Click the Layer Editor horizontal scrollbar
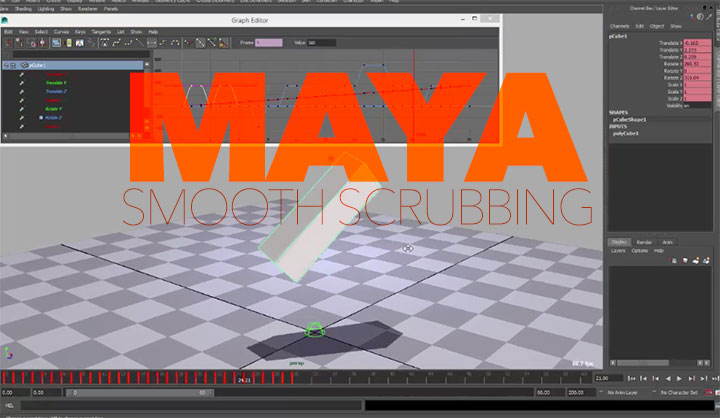The height and width of the screenshot is (418, 720). pos(643,363)
